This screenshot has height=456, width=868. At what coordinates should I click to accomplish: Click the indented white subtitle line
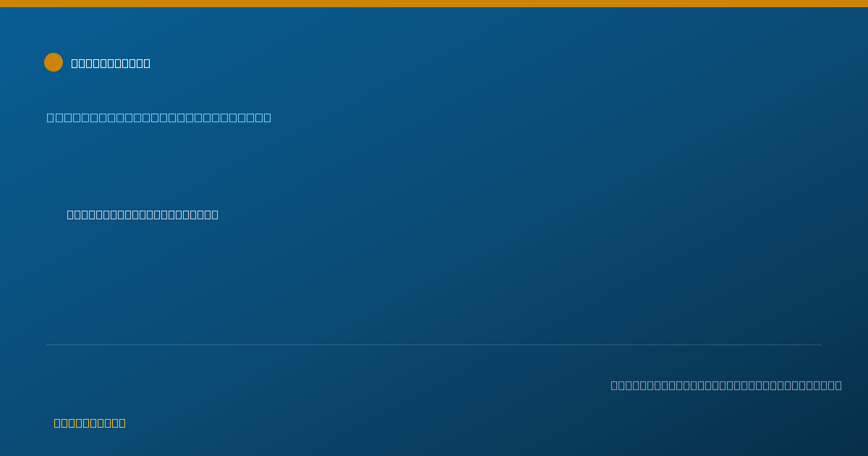coord(142,214)
